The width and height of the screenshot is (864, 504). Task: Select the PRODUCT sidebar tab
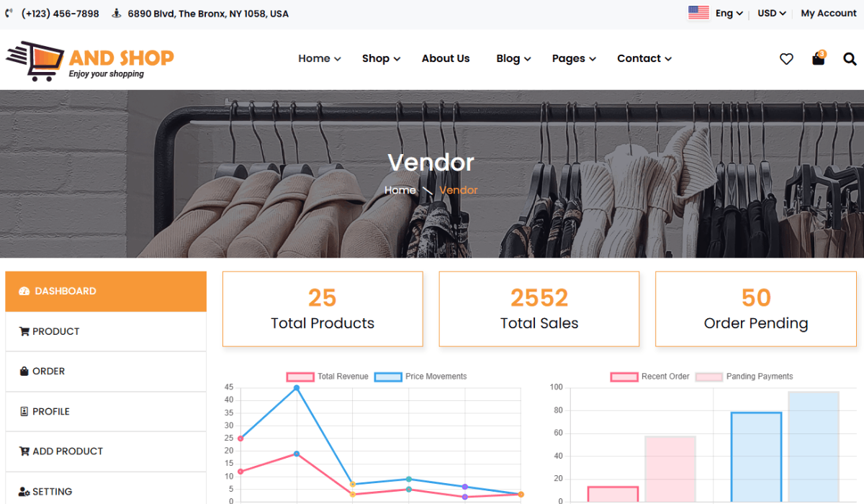click(x=106, y=332)
